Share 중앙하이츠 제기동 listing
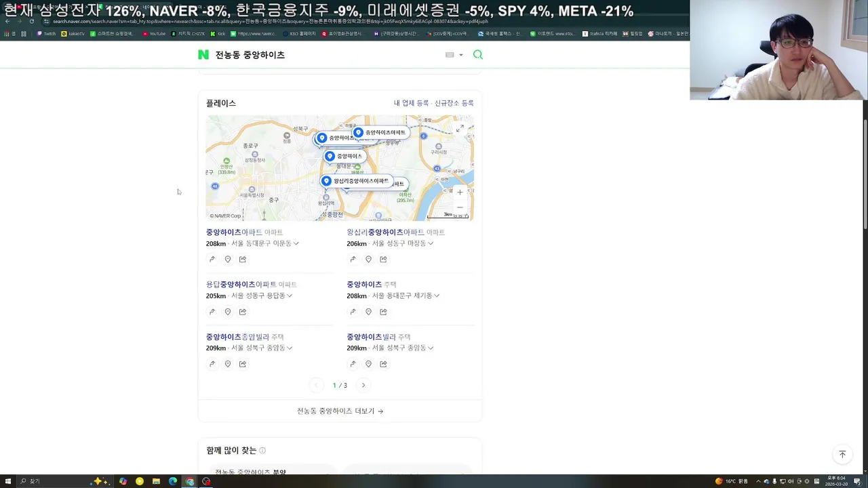Image resolution: width=868 pixels, height=488 pixels. 383,312
